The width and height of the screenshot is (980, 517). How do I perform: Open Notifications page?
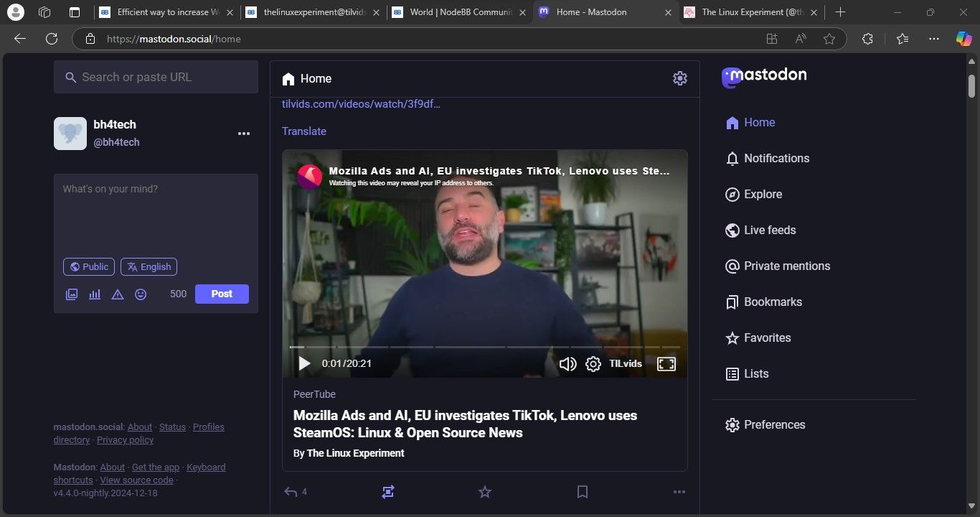click(x=768, y=159)
